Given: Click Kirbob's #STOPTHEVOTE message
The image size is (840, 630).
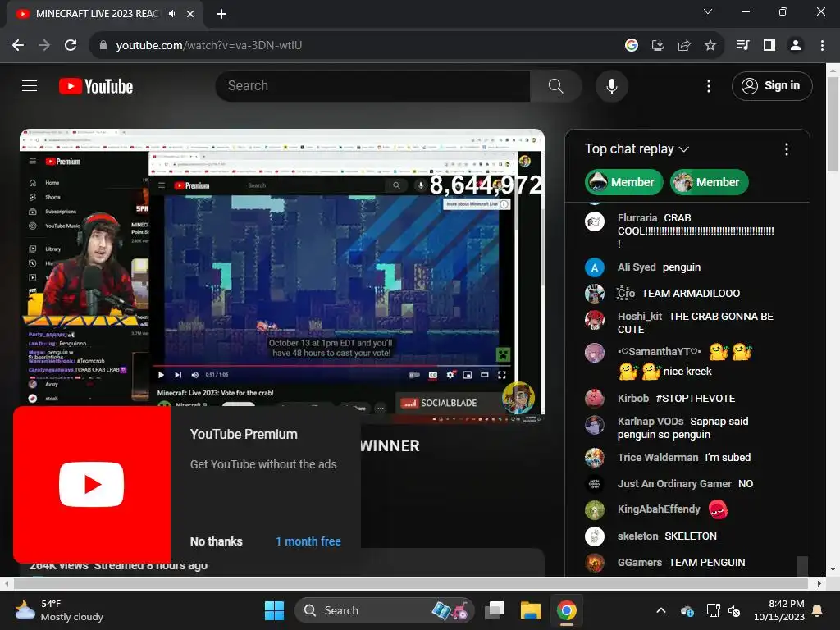Looking at the screenshot, I should coord(696,398).
